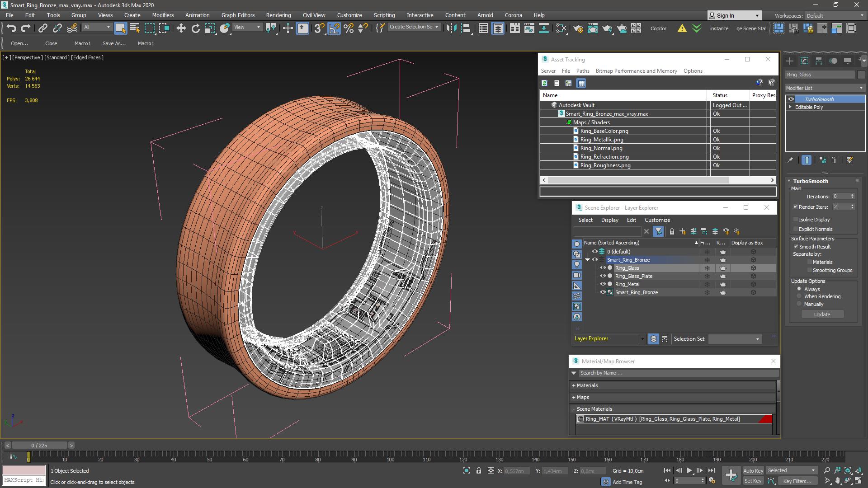Image resolution: width=868 pixels, height=488 pixels.
Task: Click the Select Object tool icon
Action: pyautogui.click(x=119, y=28)
